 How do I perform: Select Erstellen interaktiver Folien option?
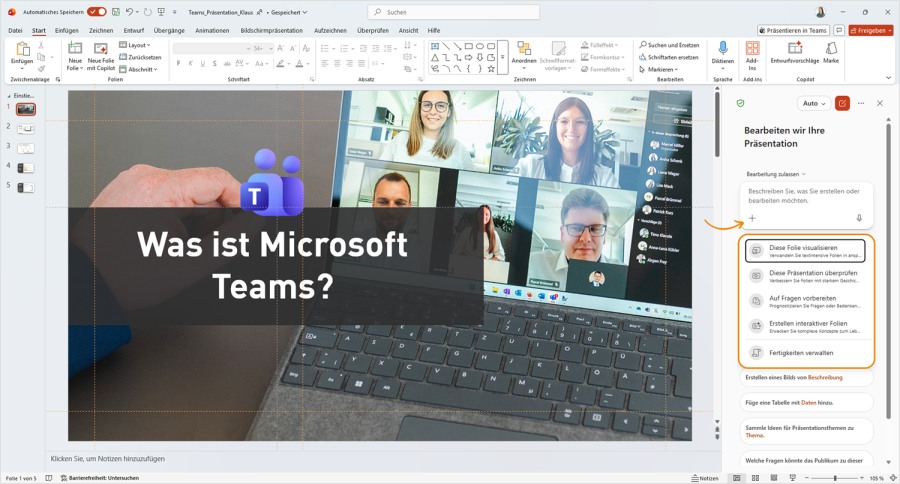[805, 327]
